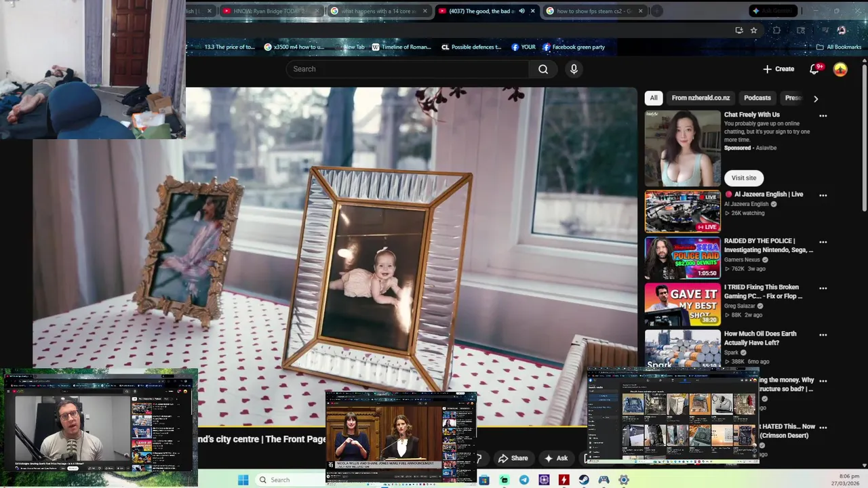Open the game controller app on taskbar
Screen dimensions: 868x488
click(604, 480)
